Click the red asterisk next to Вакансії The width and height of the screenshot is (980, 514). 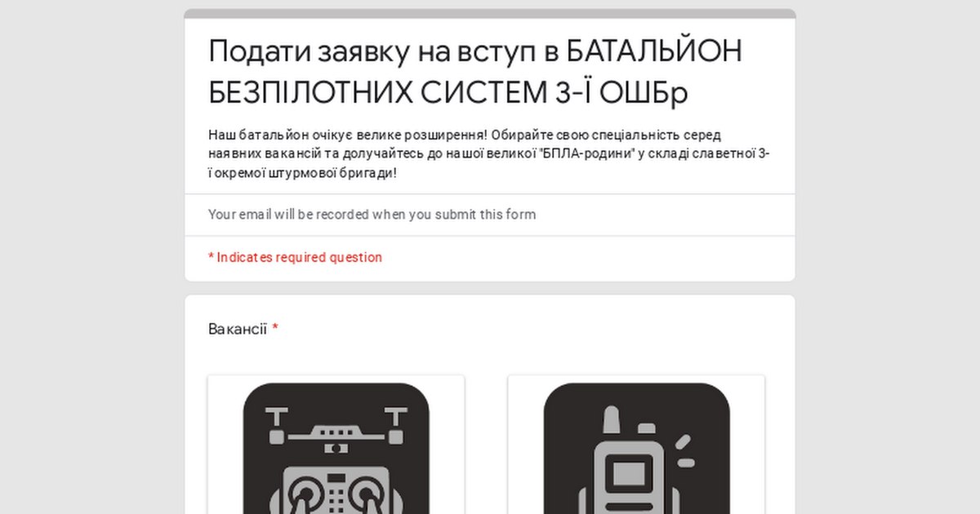click(x=275, y=328)
